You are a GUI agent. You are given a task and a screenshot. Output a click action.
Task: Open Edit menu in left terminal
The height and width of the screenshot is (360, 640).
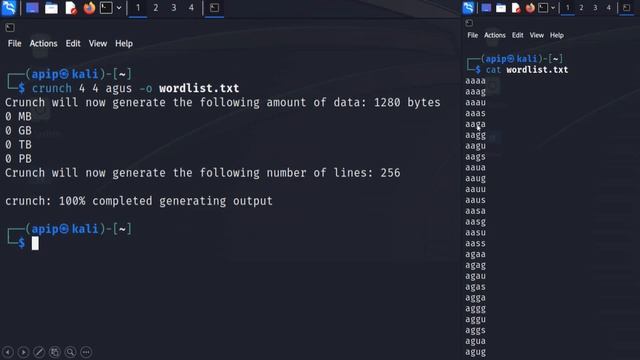tap(73, 43)
